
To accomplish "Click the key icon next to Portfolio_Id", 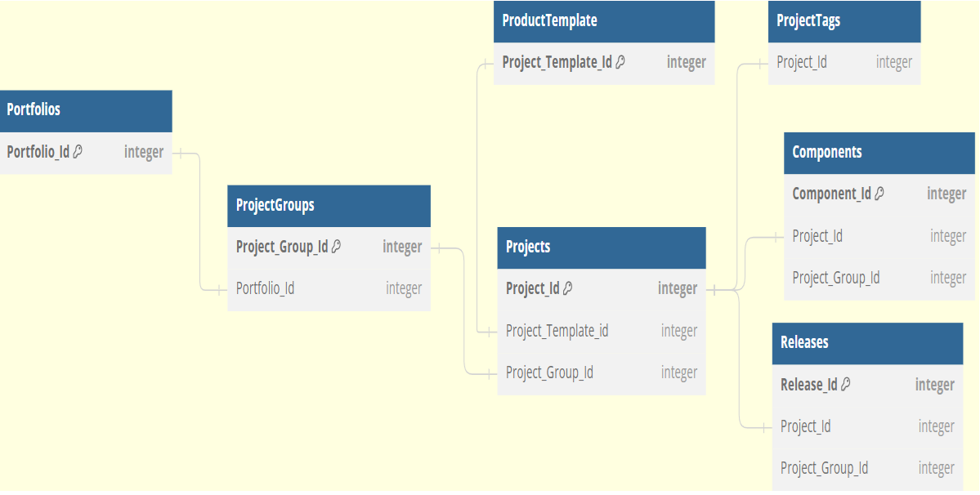I will (x=78, y=152).
